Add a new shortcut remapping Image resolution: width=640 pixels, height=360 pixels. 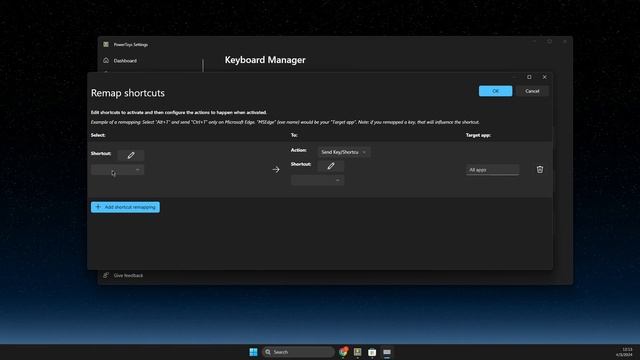125,207
